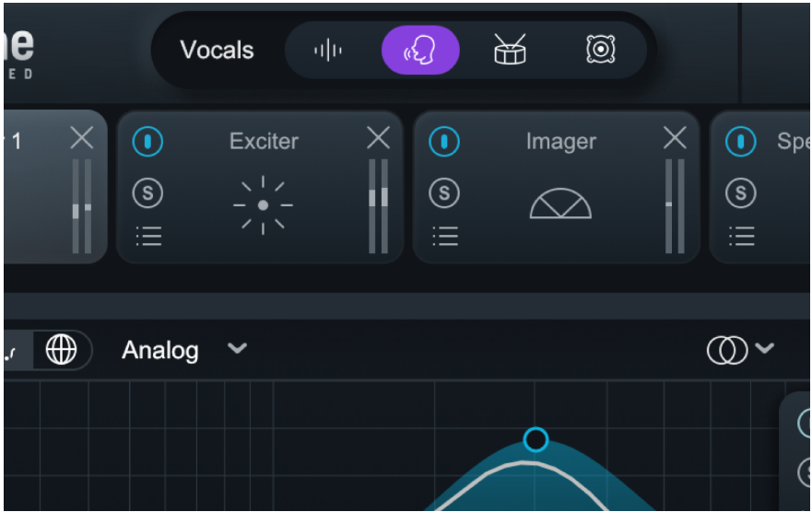Viewport: 812px width, 512px height.
Task: Select the drum target icon
Action: 510,50
